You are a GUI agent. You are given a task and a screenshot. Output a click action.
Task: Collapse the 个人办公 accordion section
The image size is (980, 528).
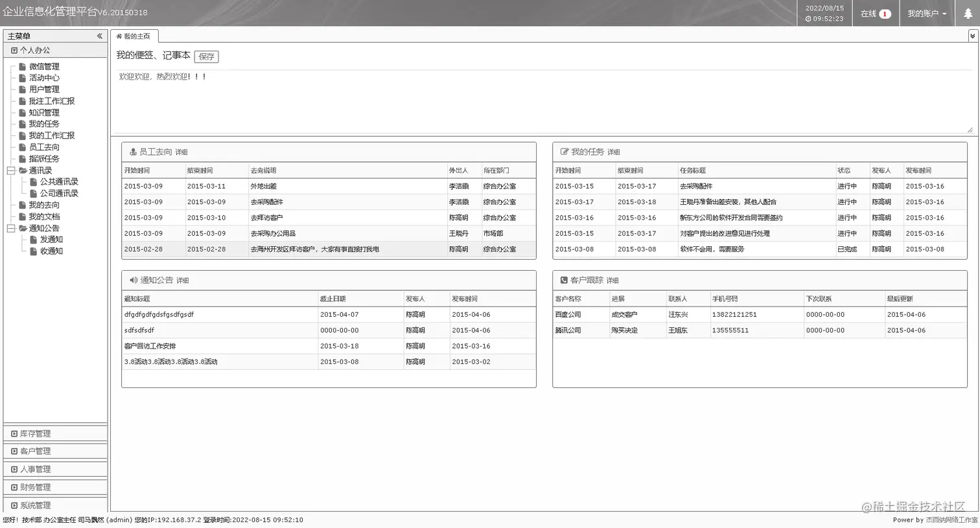[x=55, y=50]
